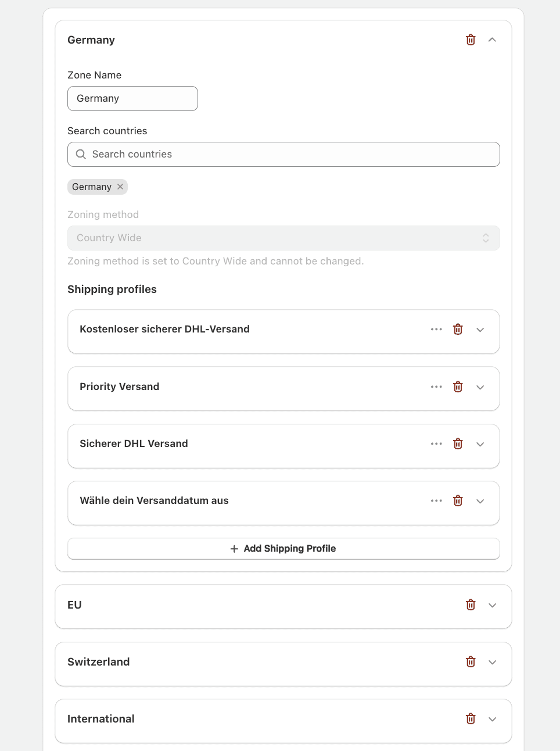Delete the Wähle dein Versanddatum aus profile
Screen dimensions: 560x751
458,501
